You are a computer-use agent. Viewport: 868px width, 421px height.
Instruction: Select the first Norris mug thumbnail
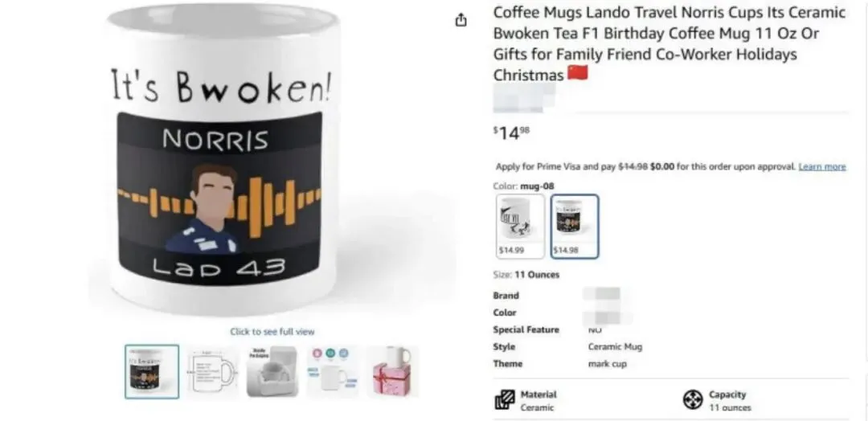(152, 371)
